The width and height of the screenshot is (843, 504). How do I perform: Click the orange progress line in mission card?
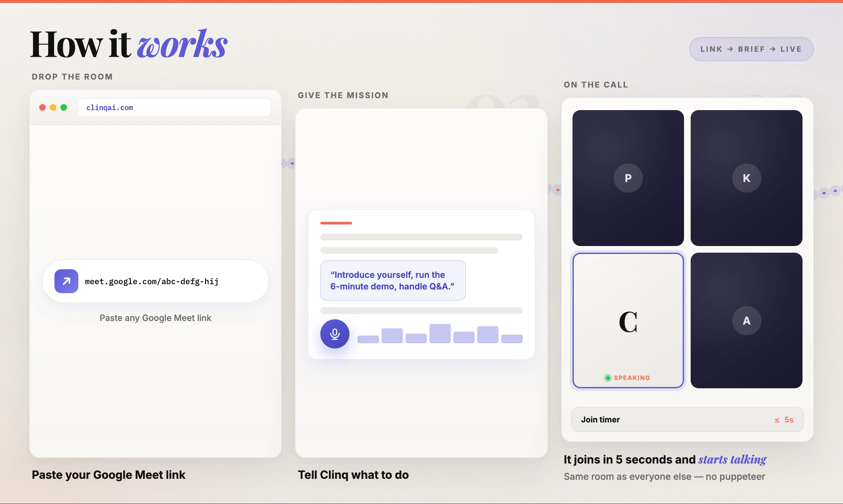coord(336,223)
